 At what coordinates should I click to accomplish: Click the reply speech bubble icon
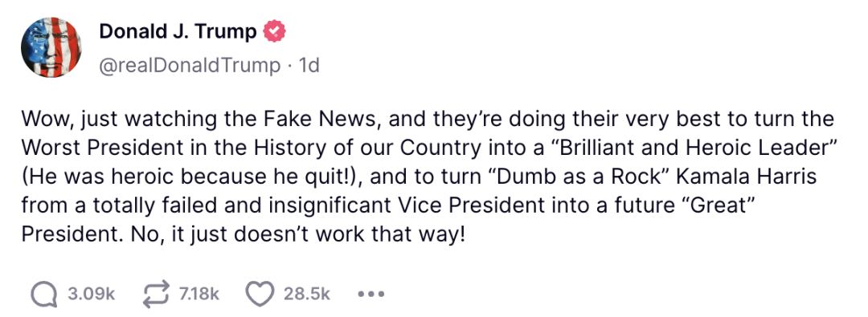click(x=43, y=294)
